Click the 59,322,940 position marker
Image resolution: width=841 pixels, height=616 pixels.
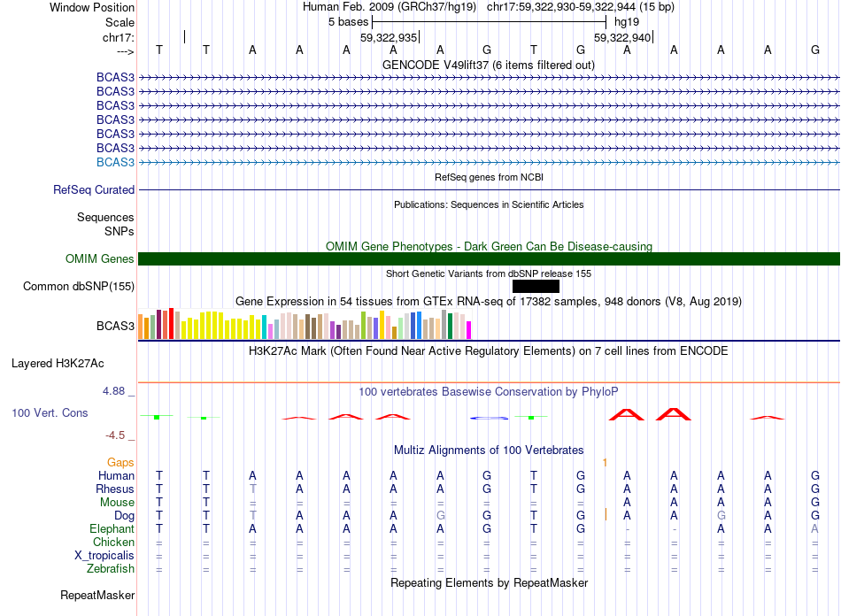click(x=622, y=37)
